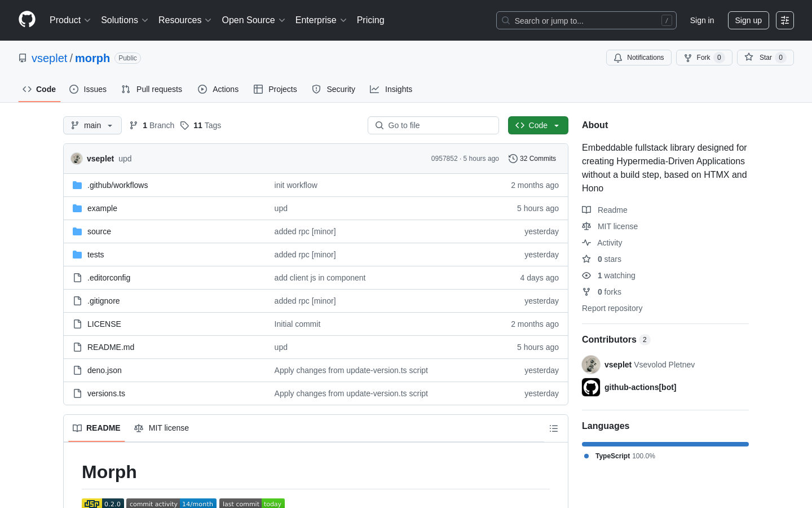Open the Contributors heading link

pos(616,340)
